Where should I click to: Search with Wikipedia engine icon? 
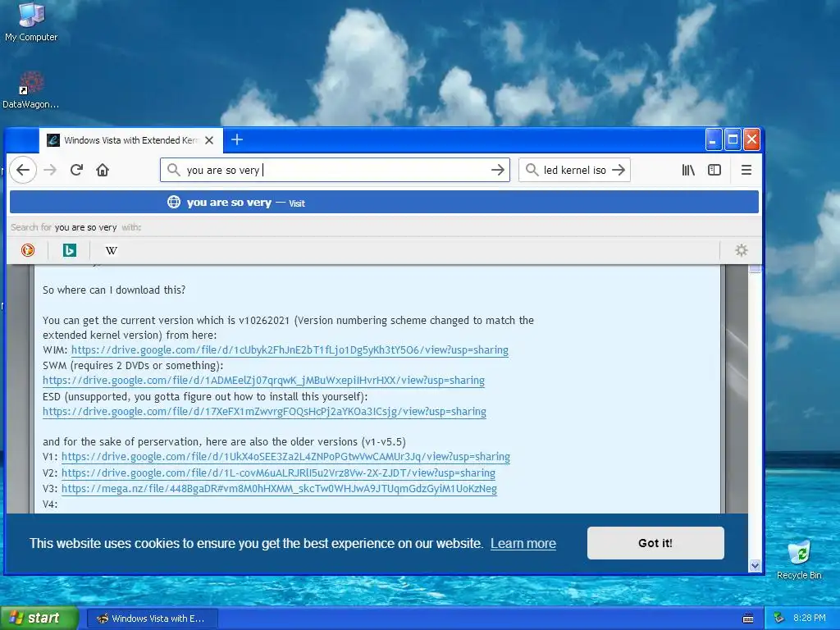111,250
